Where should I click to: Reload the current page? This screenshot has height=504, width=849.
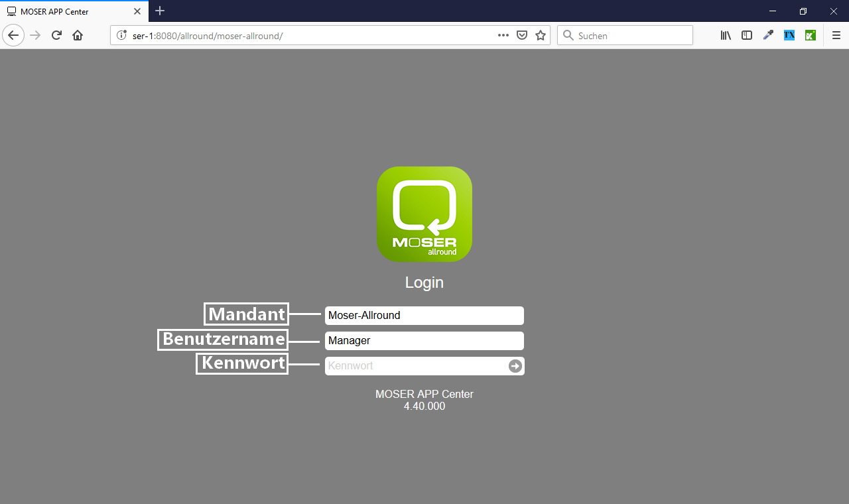coord(57,36)
